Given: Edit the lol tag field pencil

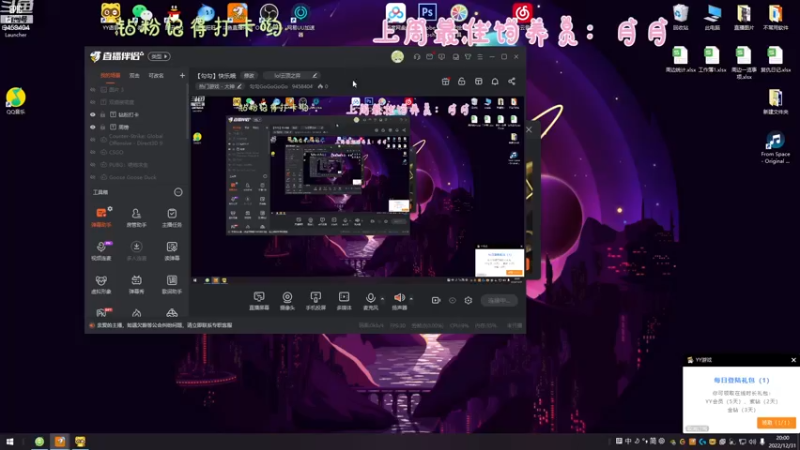Looking at the screenshot, I should pyautogui.click(x=315, y=76).
